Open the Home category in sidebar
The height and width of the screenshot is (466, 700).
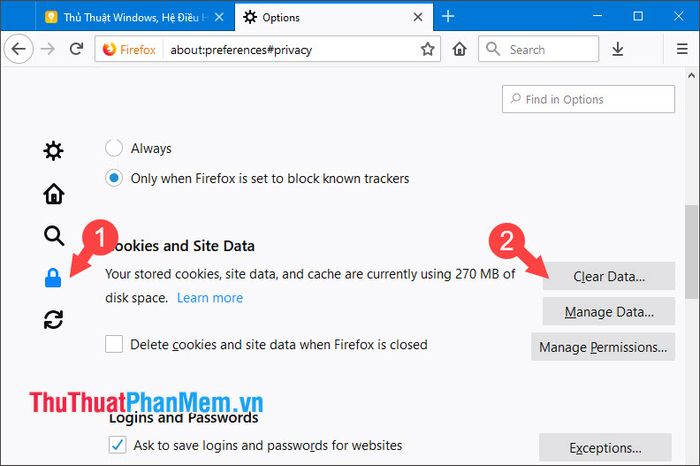click(54, 193)
